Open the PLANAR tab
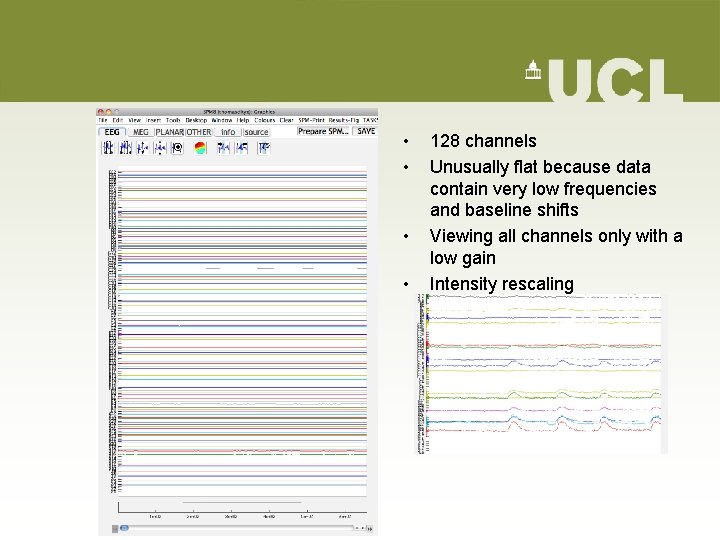 [x=169, y=132]
